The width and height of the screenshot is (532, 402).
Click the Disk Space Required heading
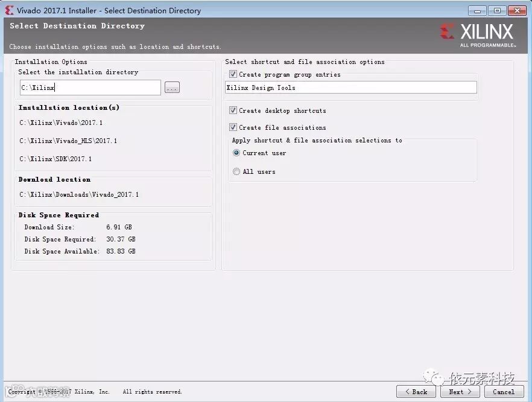[x=59, y=215]
